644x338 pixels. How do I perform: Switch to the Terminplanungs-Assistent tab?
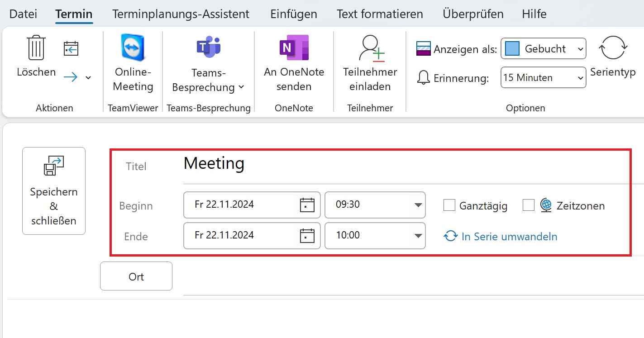(180, 14)
